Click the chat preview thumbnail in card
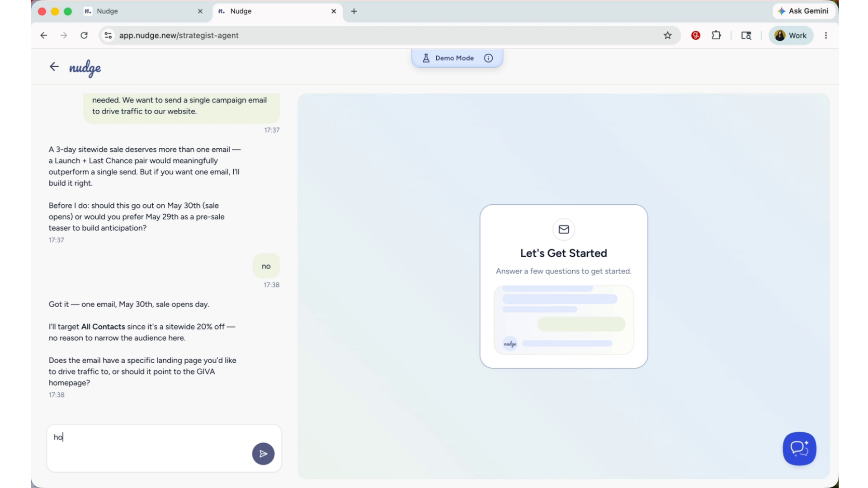 coord(564,320)
